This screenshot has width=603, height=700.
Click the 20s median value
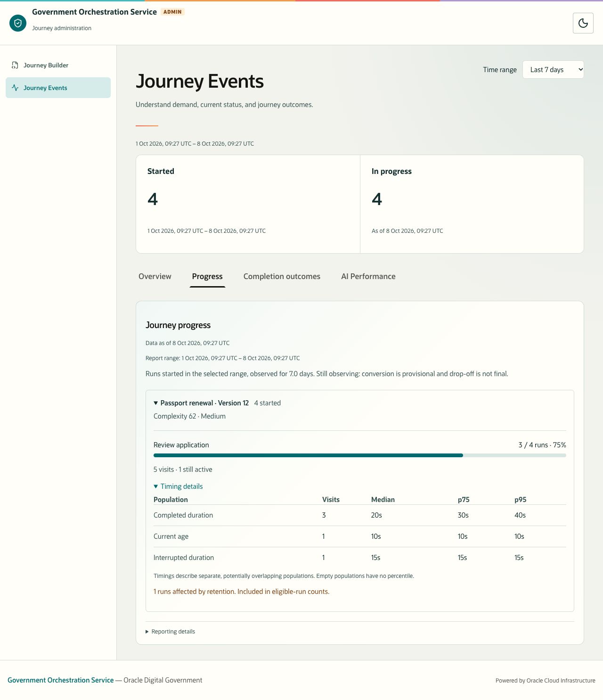point(376,515)
